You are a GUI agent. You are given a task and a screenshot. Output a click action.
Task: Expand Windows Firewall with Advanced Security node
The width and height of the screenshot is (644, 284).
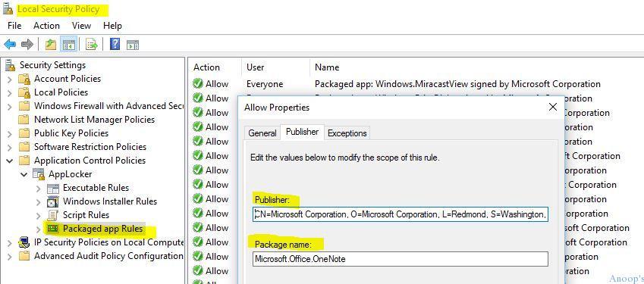10,106
